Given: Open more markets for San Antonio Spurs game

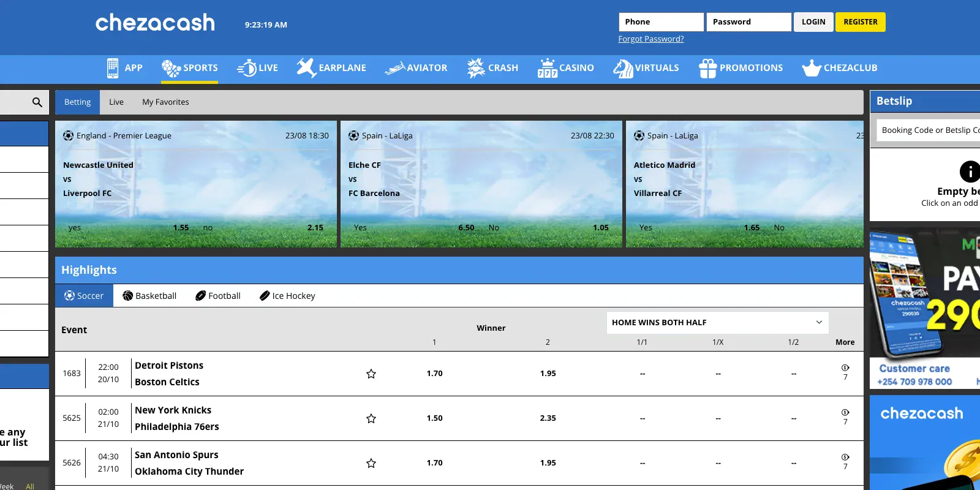Looking at the screenshot, I should click(x=845, y=462).
